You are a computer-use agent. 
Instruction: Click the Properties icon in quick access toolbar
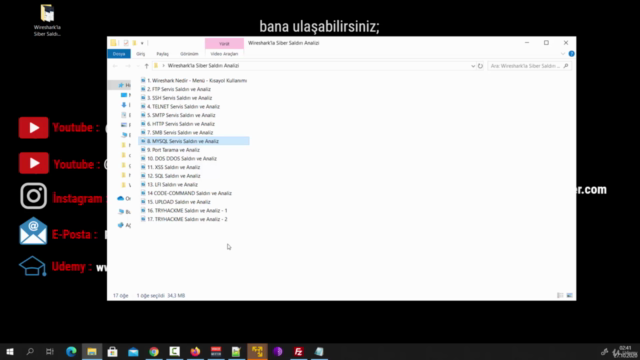coord(126,43)
